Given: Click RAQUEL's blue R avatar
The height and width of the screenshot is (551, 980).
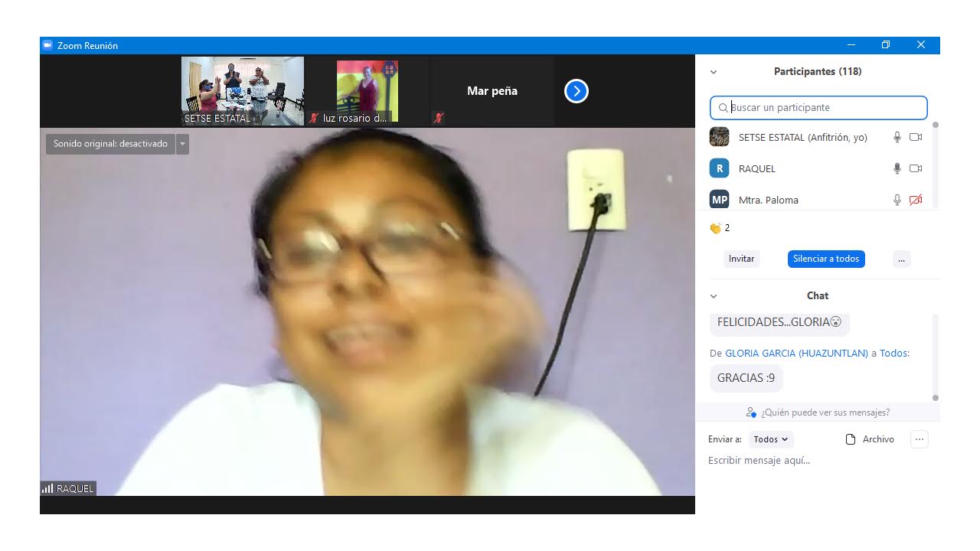Looking at the screenshot, I should pos(720,168).
